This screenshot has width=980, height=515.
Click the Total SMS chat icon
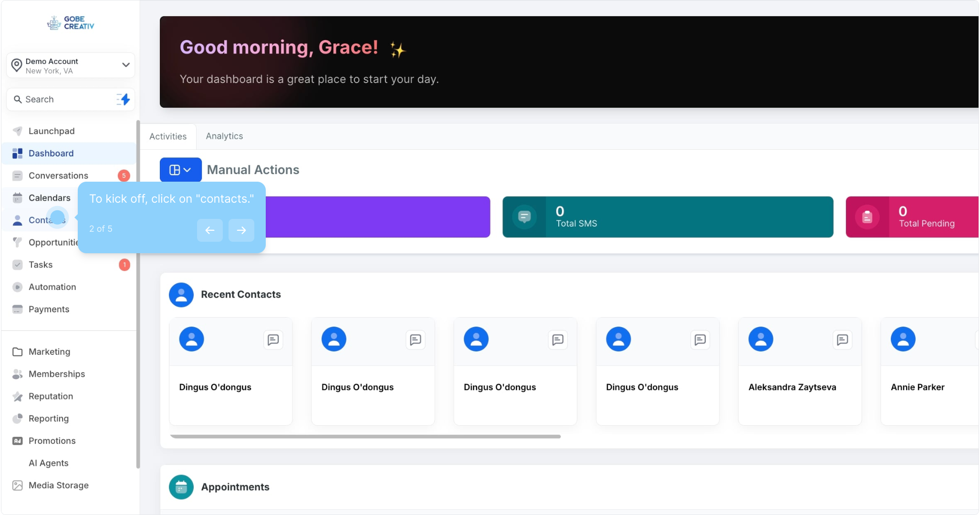[524, 217]
